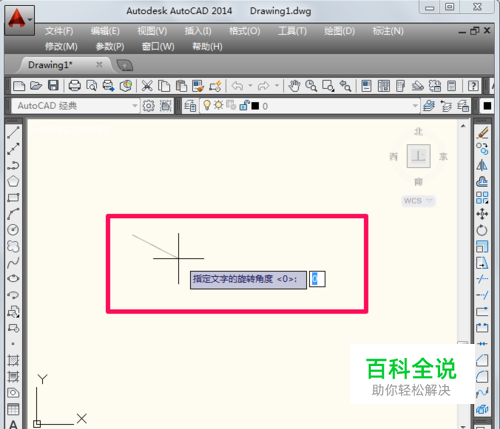Image resolution: width=500 pixels, height=429 pixels.
Task: Expand the WCS coordinate system dropdown
Action: tap(429, 201)
